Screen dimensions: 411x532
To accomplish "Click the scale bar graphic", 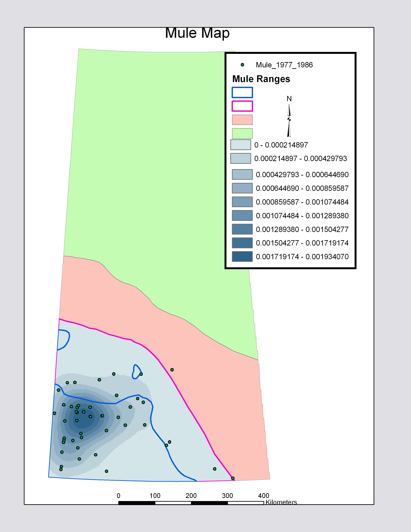I will (191, 503).
